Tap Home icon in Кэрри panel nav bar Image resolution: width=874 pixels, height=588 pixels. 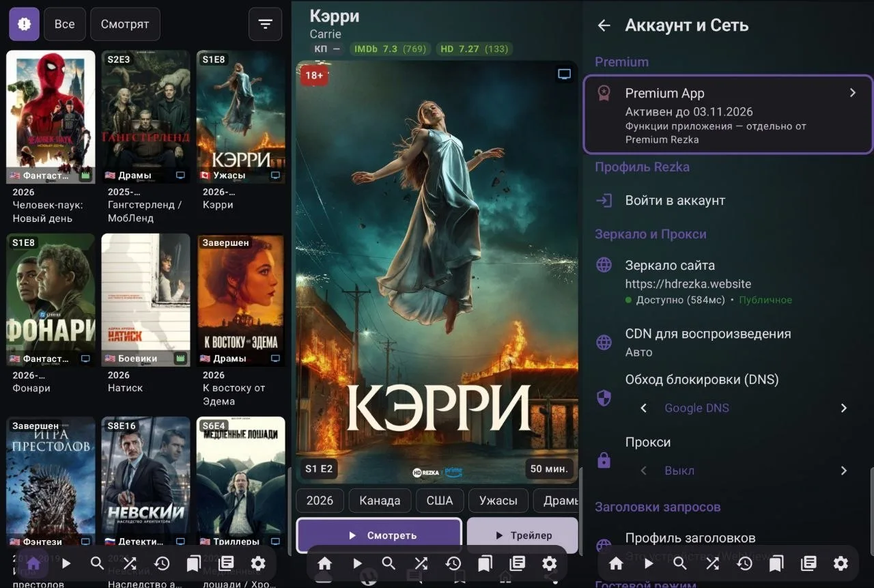(325, 564)
